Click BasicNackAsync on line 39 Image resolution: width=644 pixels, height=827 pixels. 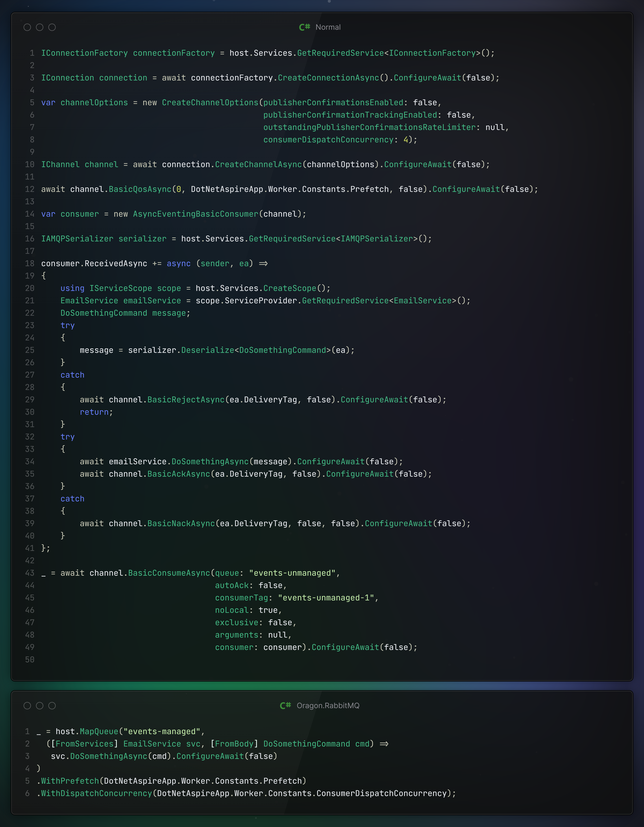click(x=181, y=524)
